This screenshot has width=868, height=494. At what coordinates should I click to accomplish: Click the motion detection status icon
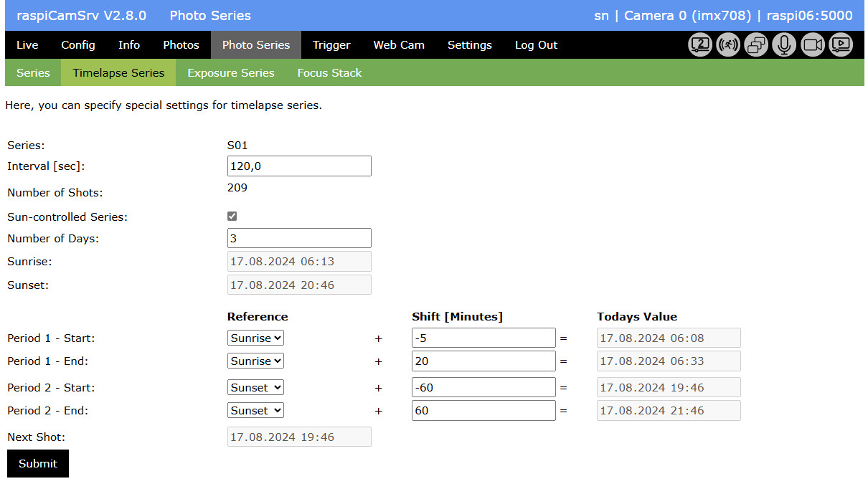coord(728,45)
